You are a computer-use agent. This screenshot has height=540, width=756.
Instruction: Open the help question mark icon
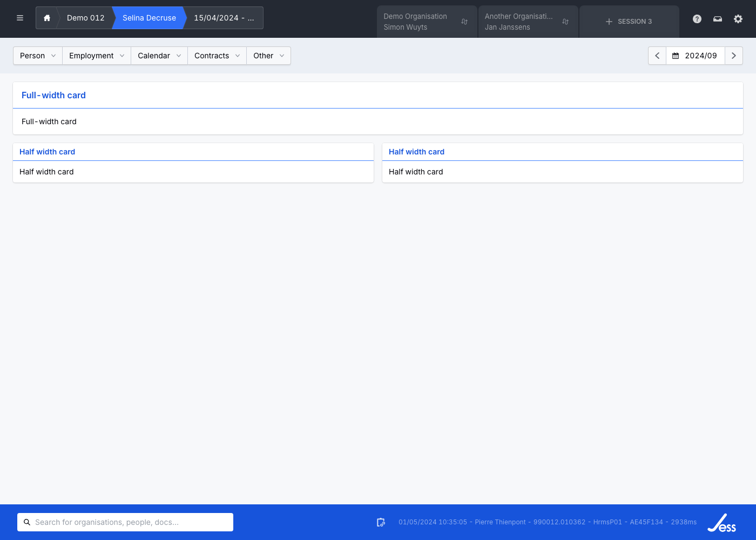click(x=697, y=19)
